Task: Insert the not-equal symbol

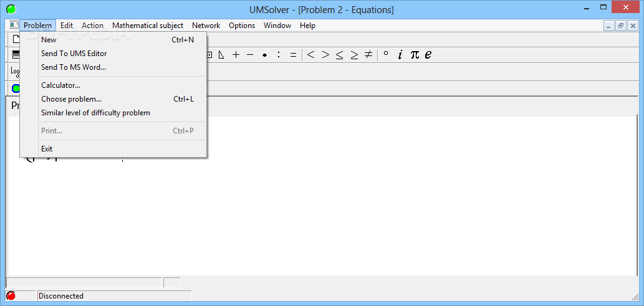Action: coord(368,54)
